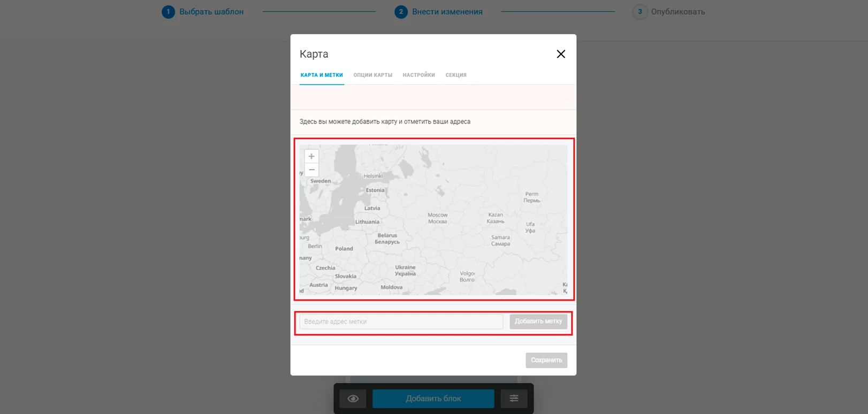Switch to the Карта и метки tab
Viewport: 868px width, 414px height.
click(x=322, y=75)
